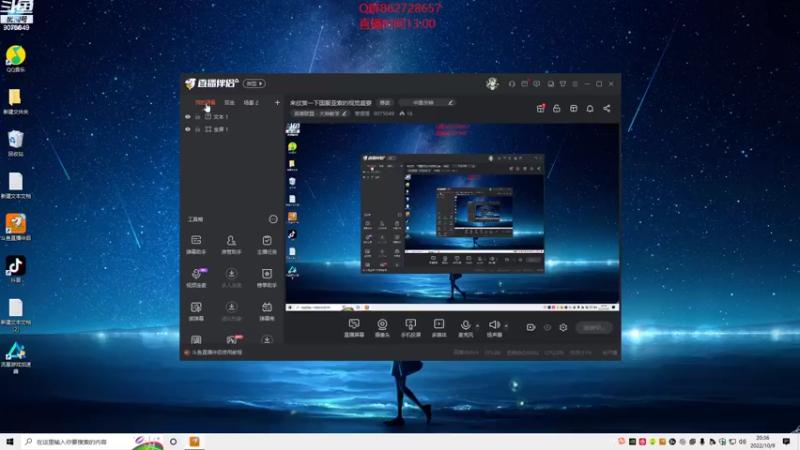Image resolution: width=800 pixels, height=450 pixels.
Task: Open the mail icon with red dot
Action: (x=524, y=84)
